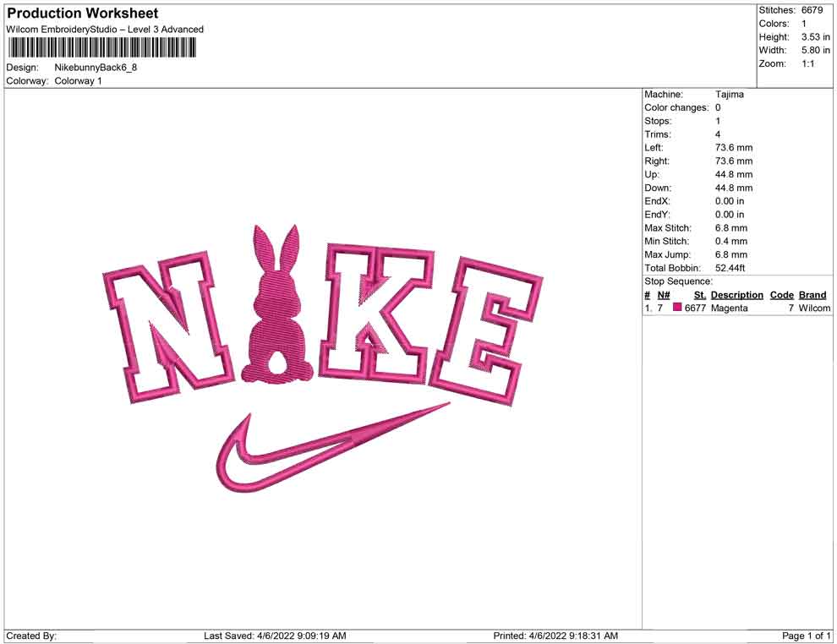
Task: Click the Stops label
Action: click(x=658, y=121)
